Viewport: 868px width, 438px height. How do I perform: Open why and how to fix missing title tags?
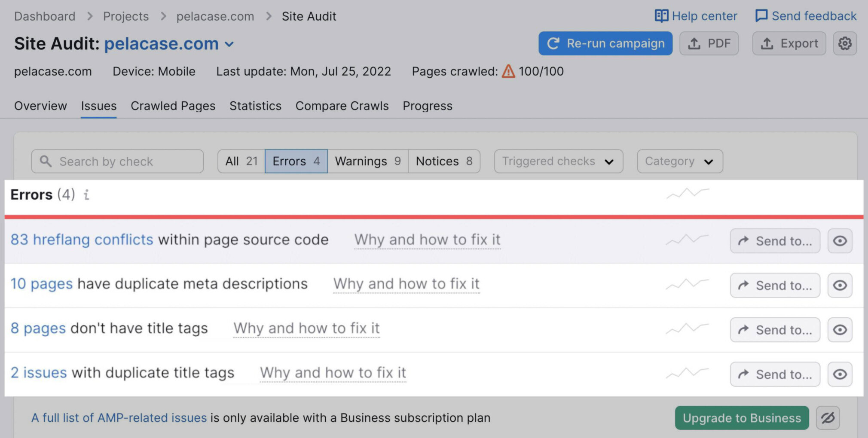pos(306,328)
